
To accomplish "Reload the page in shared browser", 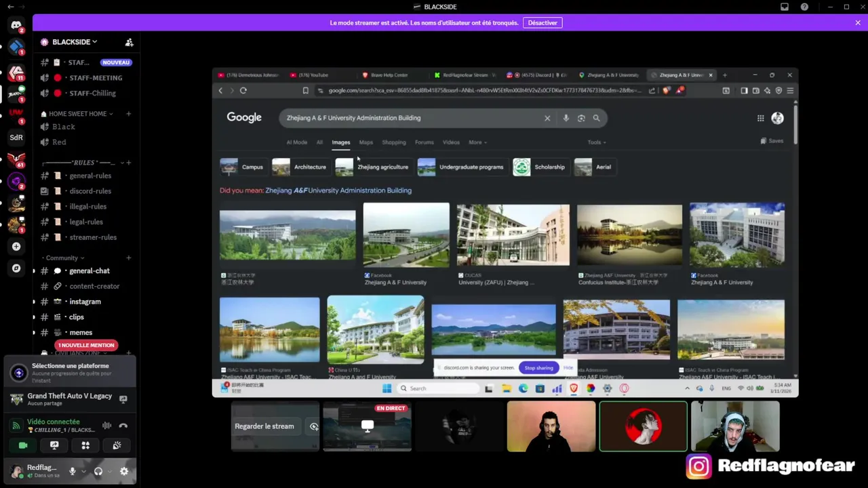I will coord(243,90).
